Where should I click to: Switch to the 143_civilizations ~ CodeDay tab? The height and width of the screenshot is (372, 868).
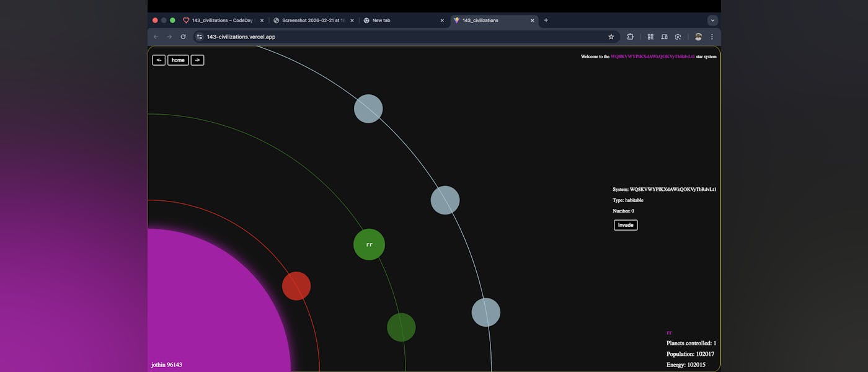223,20
